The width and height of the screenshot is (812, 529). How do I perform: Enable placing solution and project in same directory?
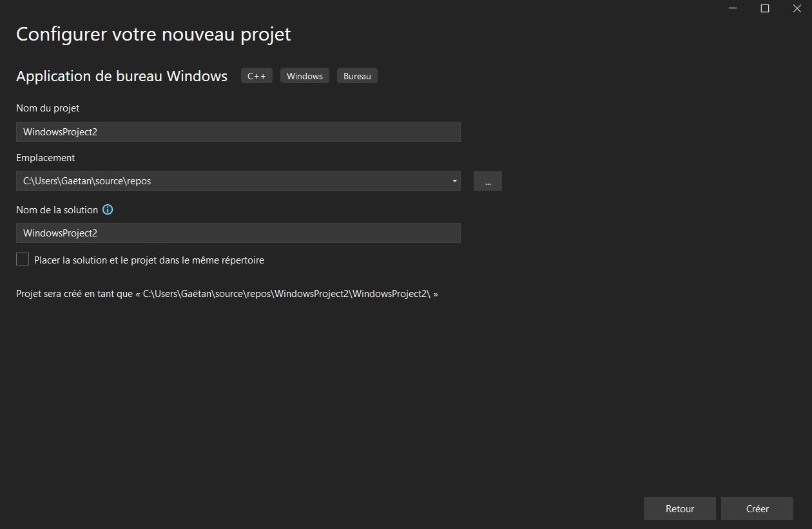pyautogui.click(x=23, y=260)
